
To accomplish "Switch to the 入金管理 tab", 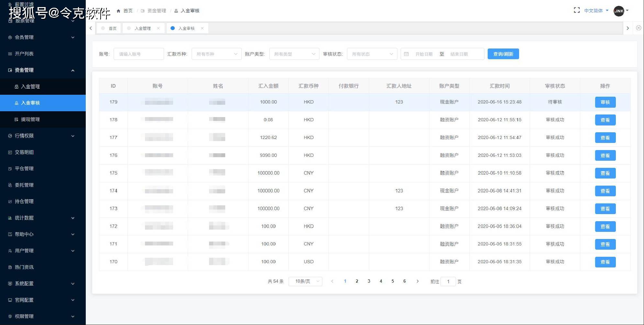I will coord(143,28).
